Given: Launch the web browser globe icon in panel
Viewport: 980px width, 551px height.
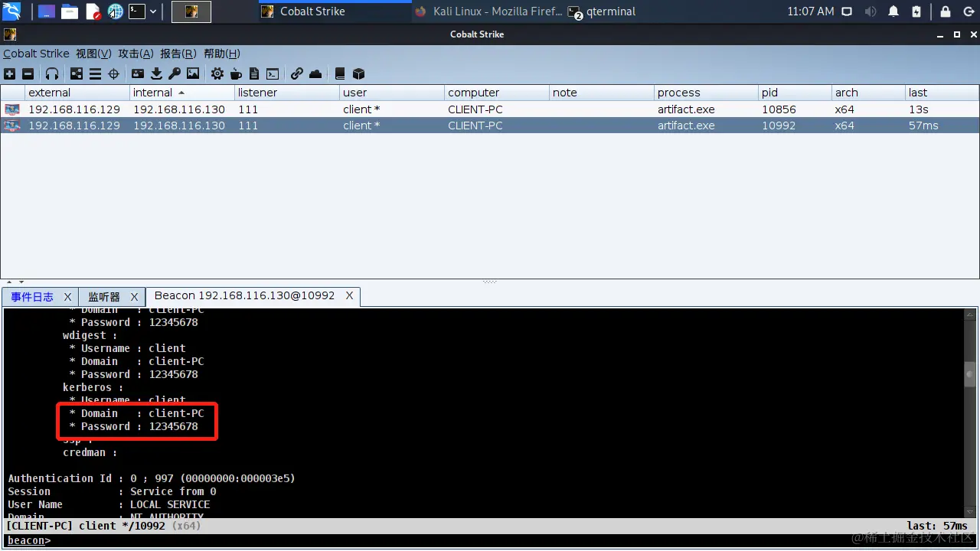Looking at the screenshot, I should click(116, 11).
